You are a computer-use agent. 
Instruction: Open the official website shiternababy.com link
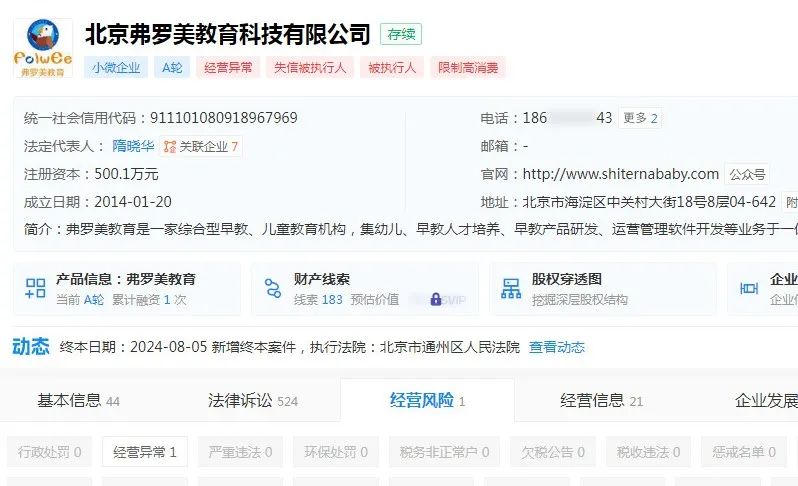pos(620,174)
